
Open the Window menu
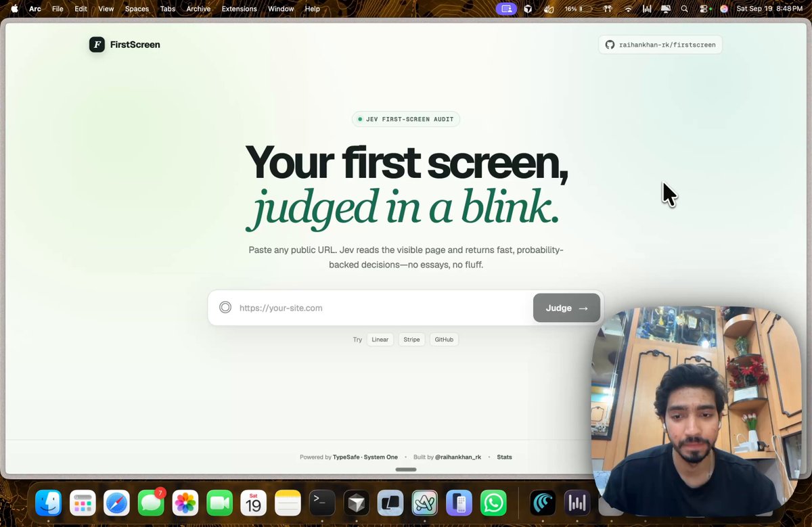pos(281,9)
